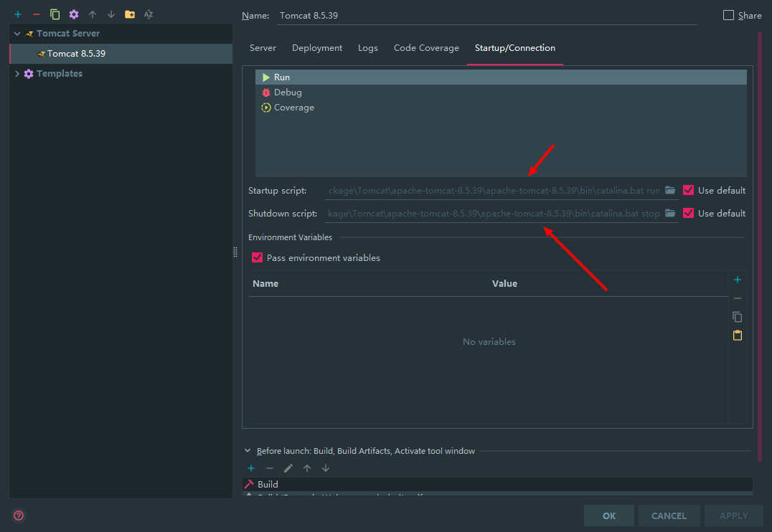Browse for startup script file

670,191
